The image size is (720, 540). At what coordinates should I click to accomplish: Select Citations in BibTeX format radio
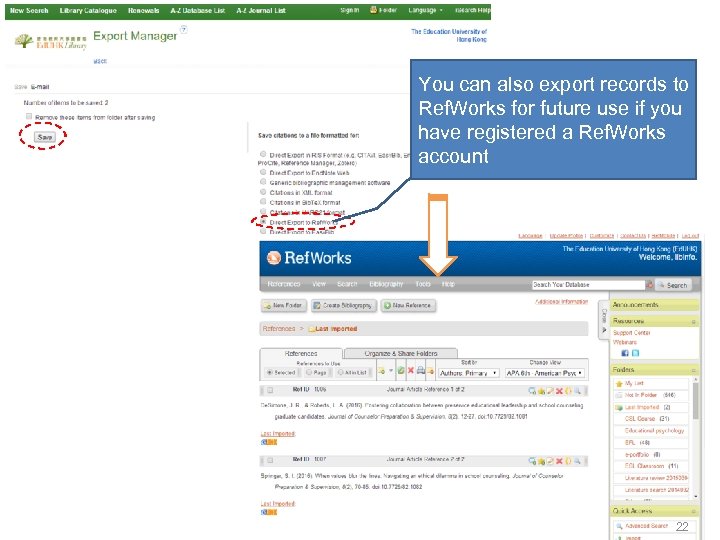tap(263, 201)
